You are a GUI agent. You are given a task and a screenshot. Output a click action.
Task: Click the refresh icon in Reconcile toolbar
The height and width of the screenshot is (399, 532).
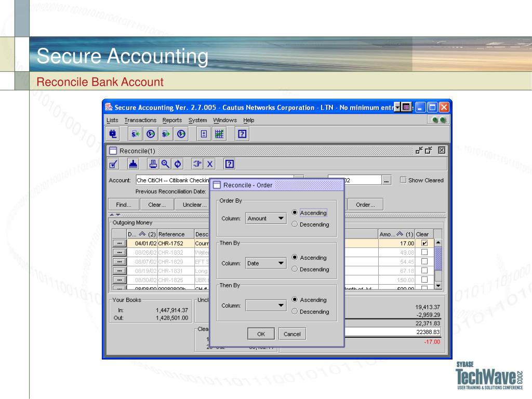(178, 164)
